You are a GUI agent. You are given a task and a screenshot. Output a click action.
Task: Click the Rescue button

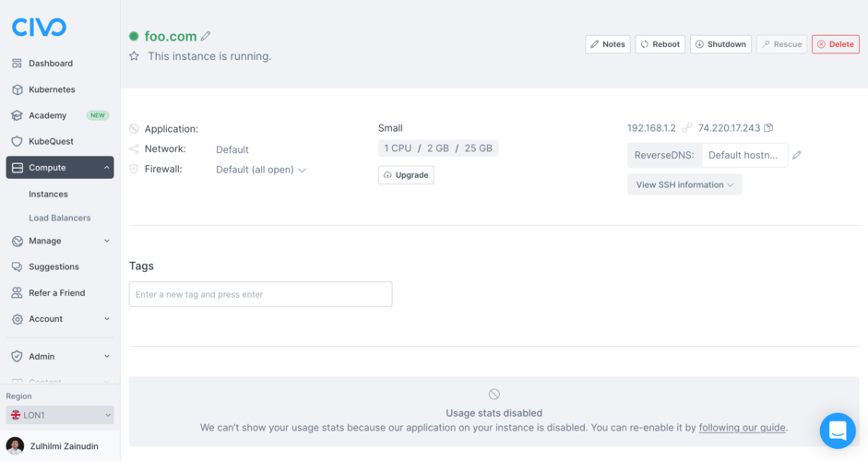(x=781, y=44)
